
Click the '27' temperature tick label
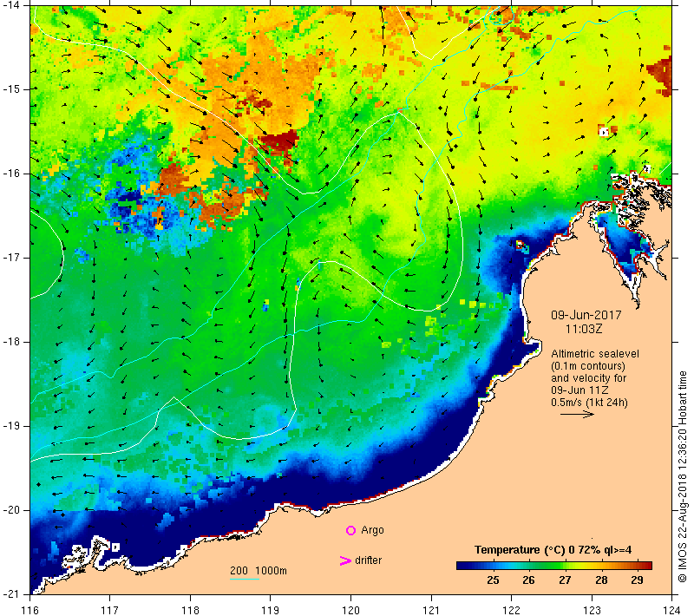[x=565, y=580]
